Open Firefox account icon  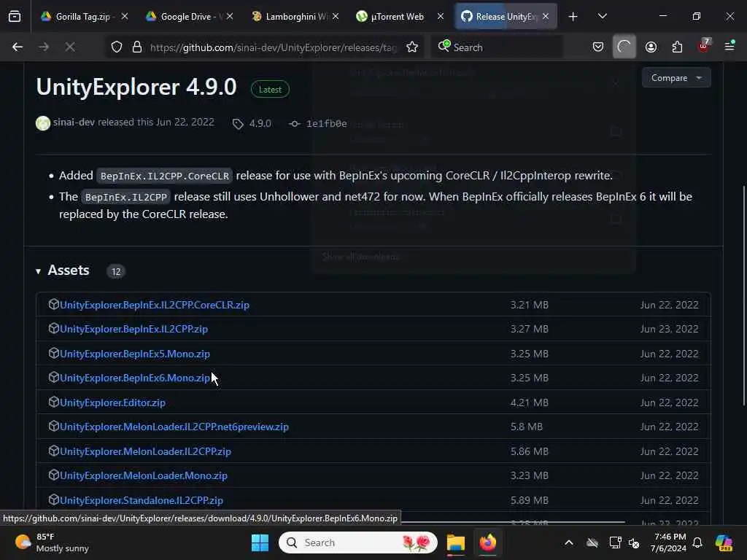[651, 47]
